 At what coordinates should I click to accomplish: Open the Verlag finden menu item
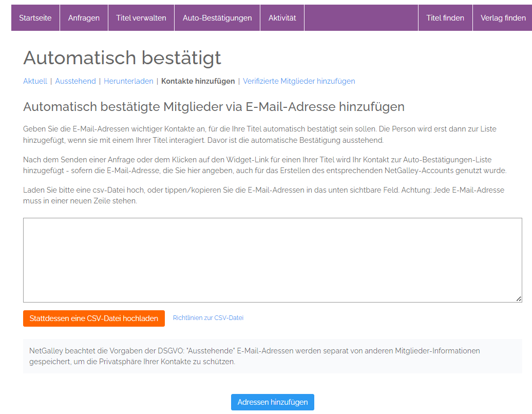[x=503, y=17]
